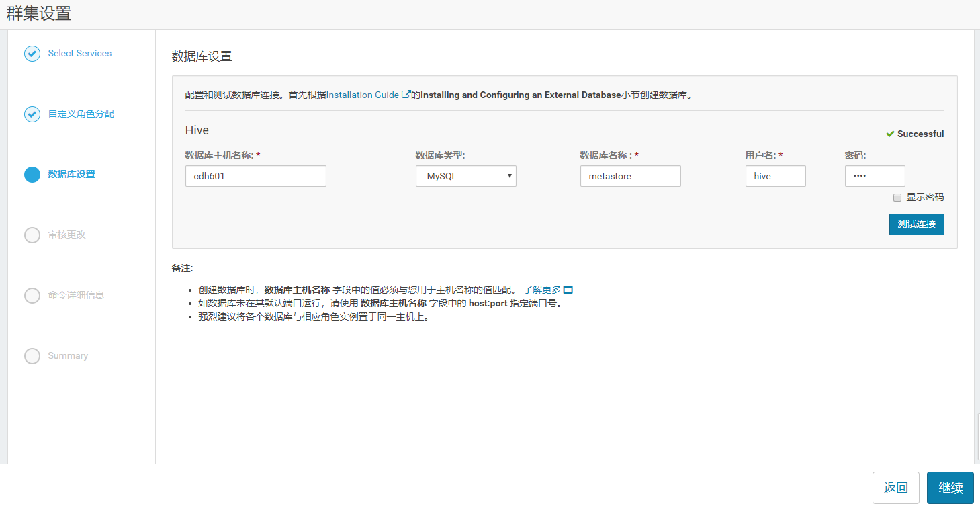
Task: Enable the 显示密码 checkbox
Action: coord(897,198)
